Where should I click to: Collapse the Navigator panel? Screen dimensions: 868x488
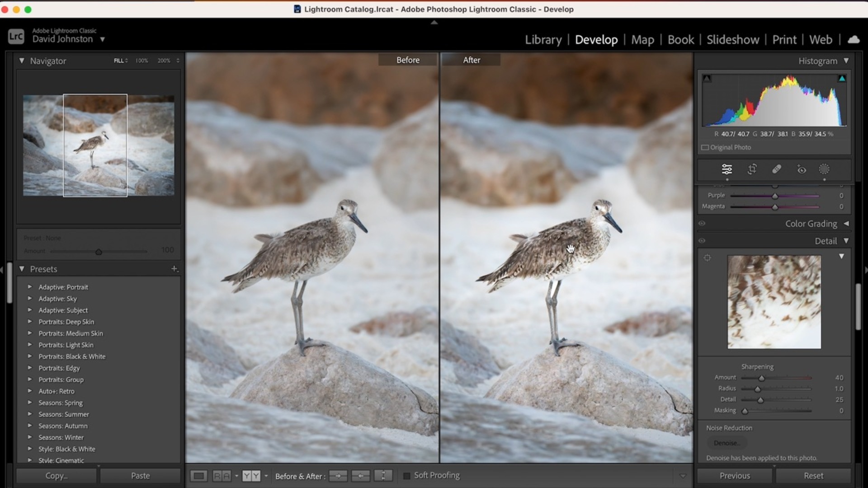(x=21, y=61)
